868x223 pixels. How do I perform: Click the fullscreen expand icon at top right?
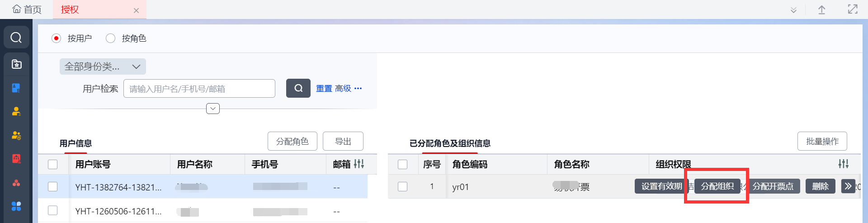point(852,9)
